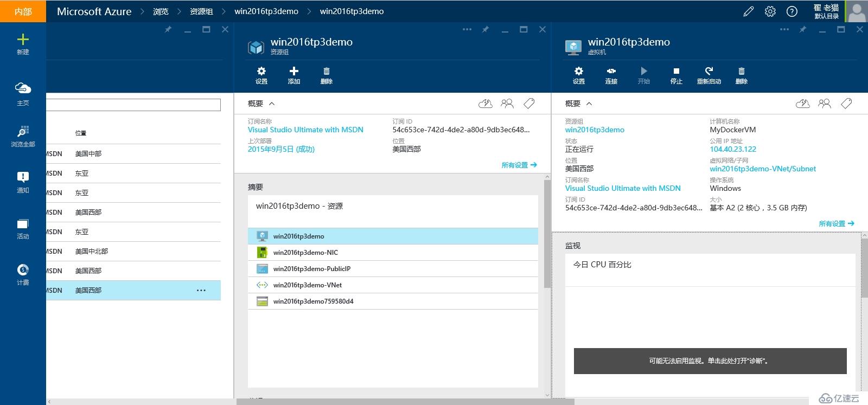Select 美国中部 row in left list
The height and width of the screenshot is (405, 868).
(x=133, y=154)
